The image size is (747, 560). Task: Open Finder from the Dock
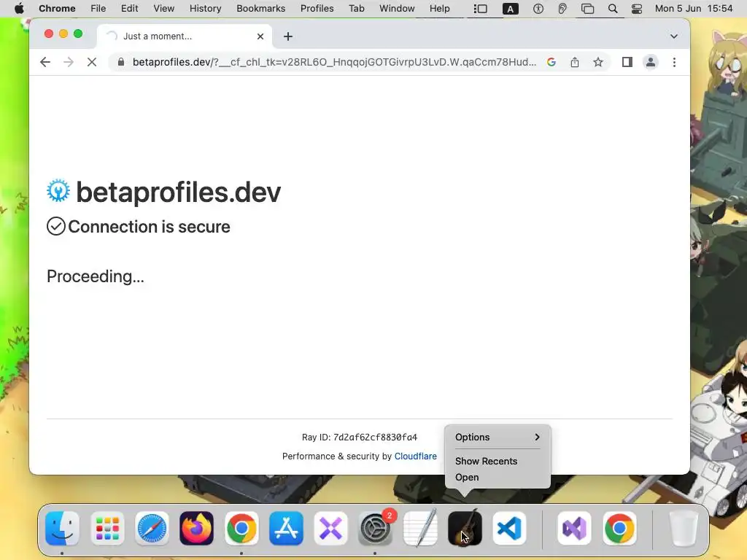tap(63, 528)
